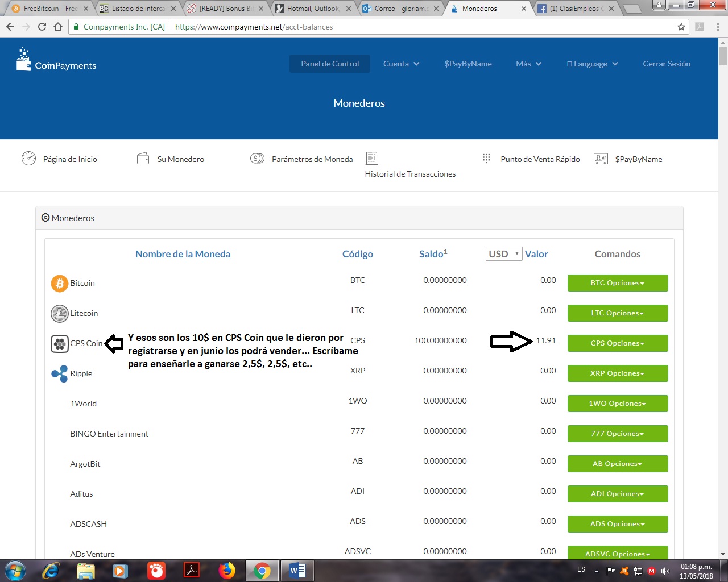Expand the AB Opciones dropdown

618,464
